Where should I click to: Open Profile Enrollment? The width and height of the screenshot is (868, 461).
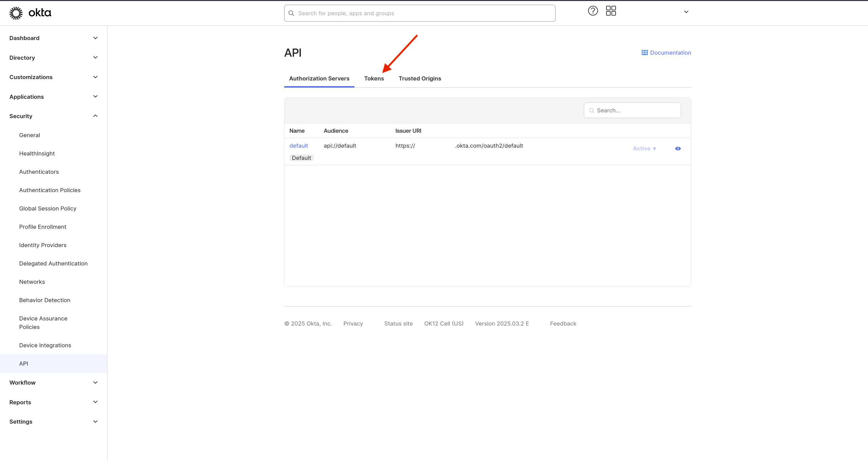click(x=43, y=227)
